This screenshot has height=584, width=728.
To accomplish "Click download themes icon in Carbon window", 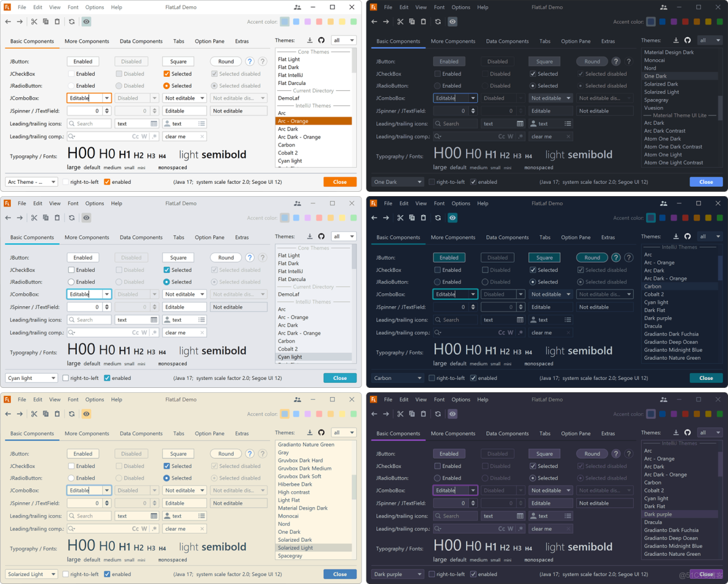I will [x=676, y=237].
